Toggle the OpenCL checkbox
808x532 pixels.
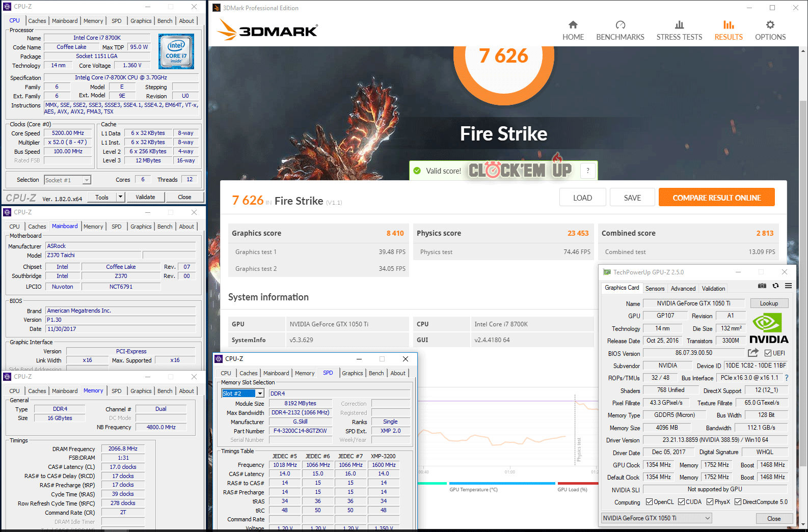point(650,502)
